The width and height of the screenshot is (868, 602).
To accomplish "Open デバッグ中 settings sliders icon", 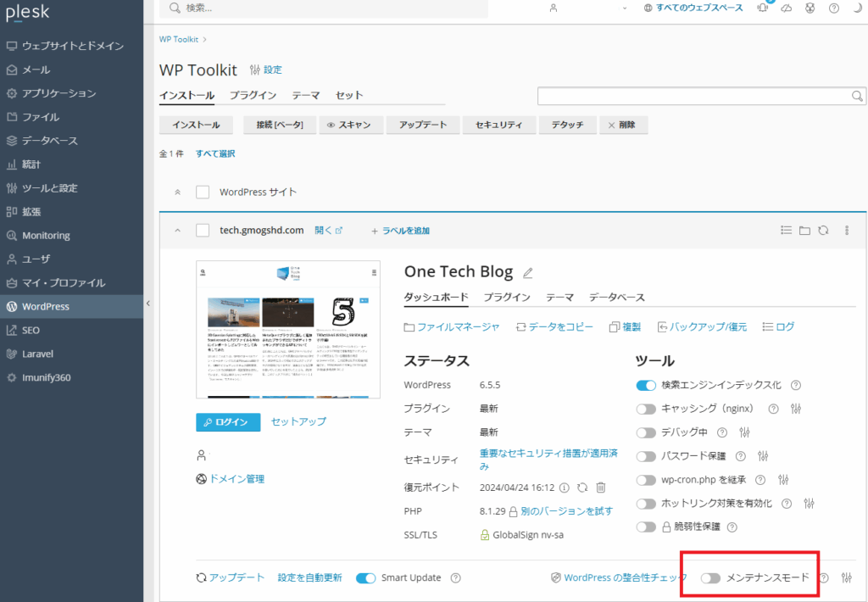I will click(744, 432).
